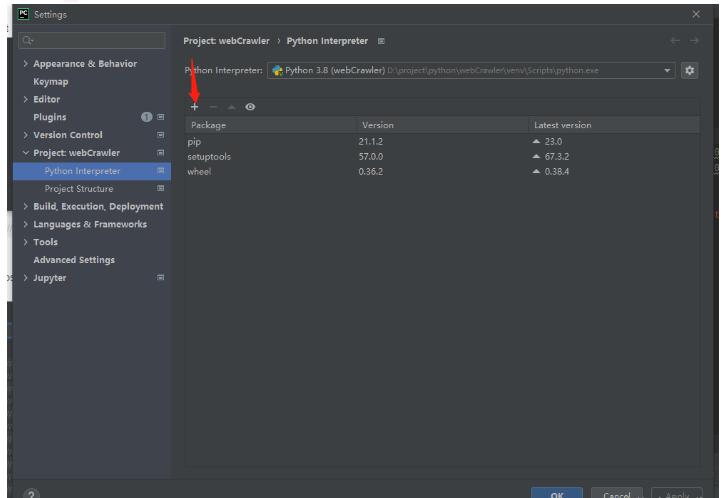Click the gear icon next to interpreter
The image size is (722, 498).
click(x=689, y=70)
